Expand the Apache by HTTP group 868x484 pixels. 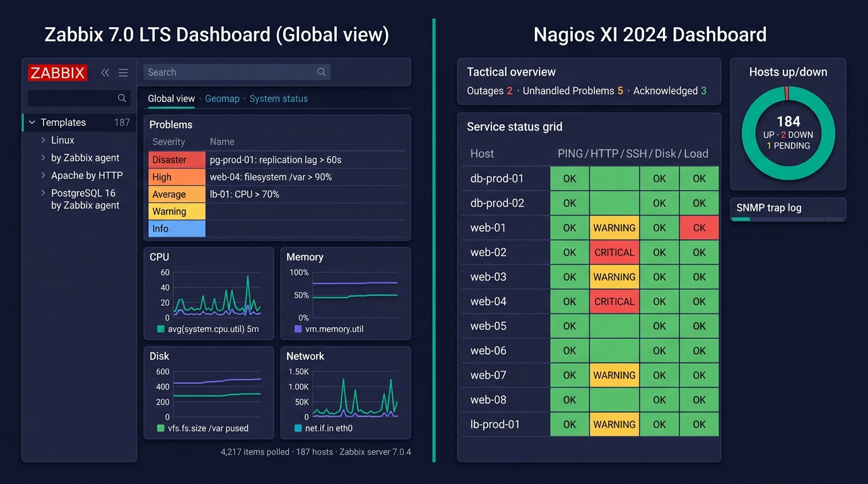pyautogui.click(x=43, y=175)
